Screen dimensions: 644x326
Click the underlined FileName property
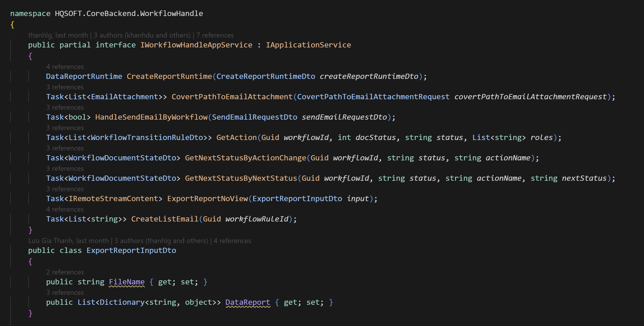[x=126, y=282]
